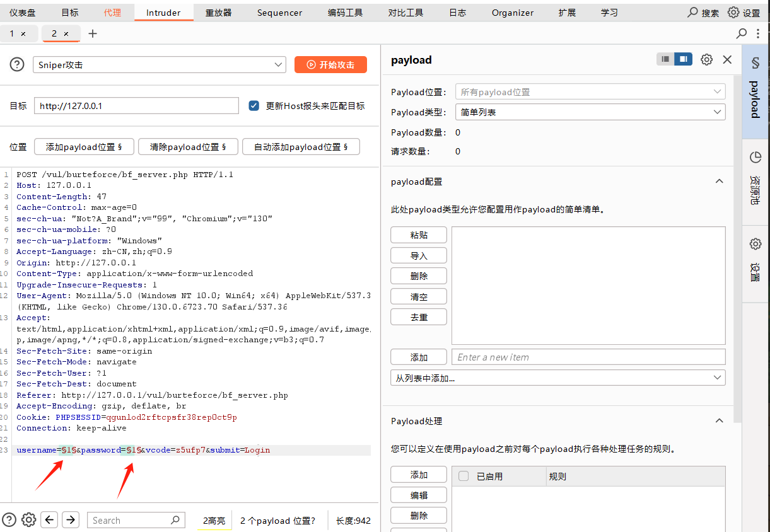Click the 编辑 button in Payload处理
This screenshot has width=770, height=532.
tap(419, 495)
